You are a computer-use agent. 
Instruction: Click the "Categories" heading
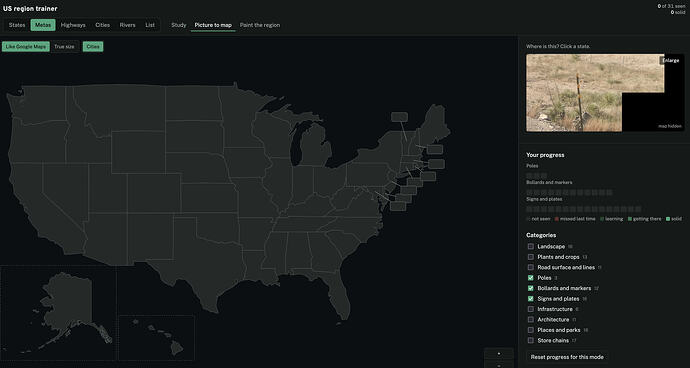pyautogui.click(x=541, y=236)
